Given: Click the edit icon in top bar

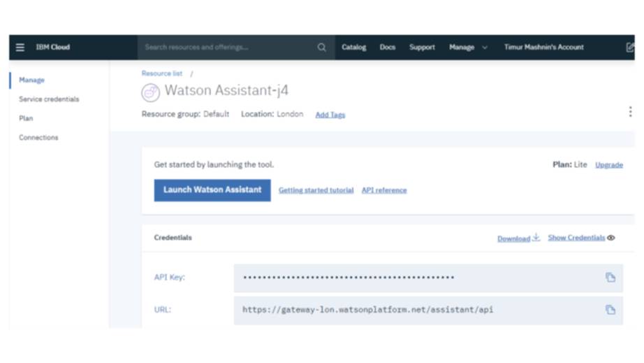Looking at the screenshot, I should pos(629,48).
